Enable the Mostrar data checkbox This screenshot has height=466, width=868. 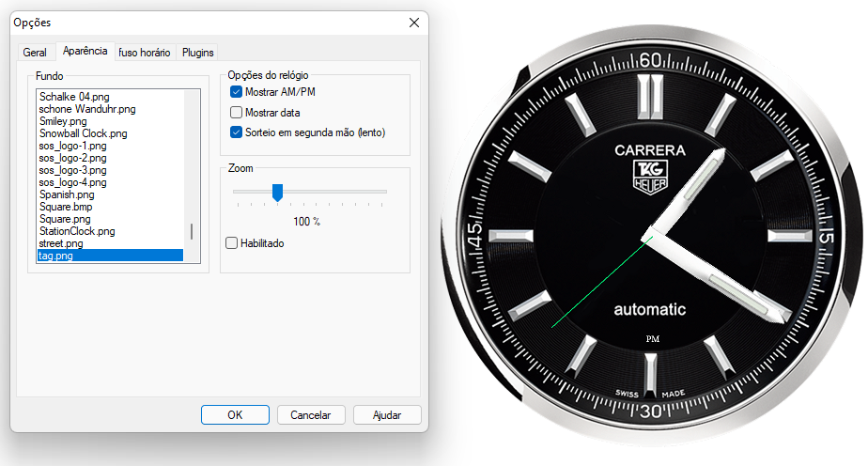[237, 113]
